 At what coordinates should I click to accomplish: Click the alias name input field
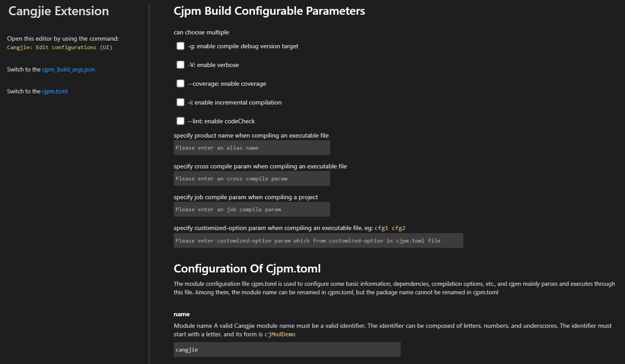click(252, 147)
